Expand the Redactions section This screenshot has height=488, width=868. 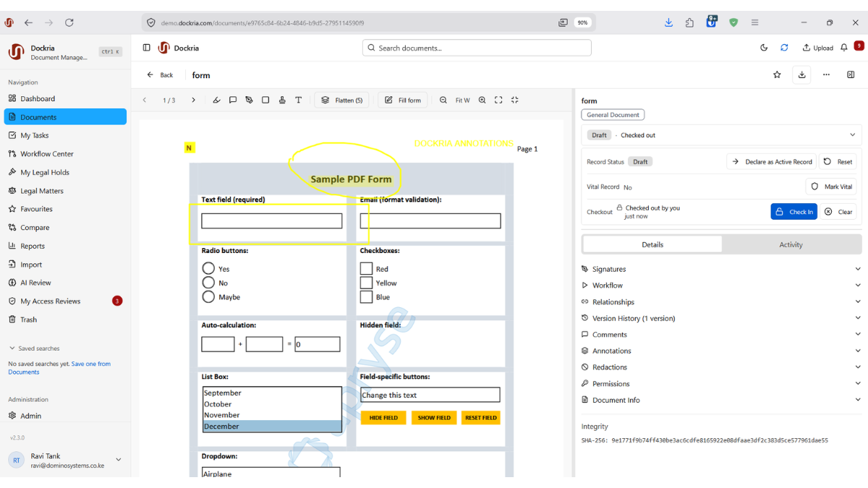coord(721,367)
